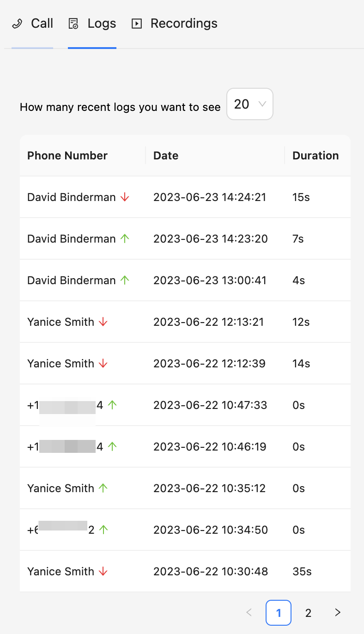
Task: Click the outgoing arrow on the 10:47:33 call
Action: coord(112,405)
